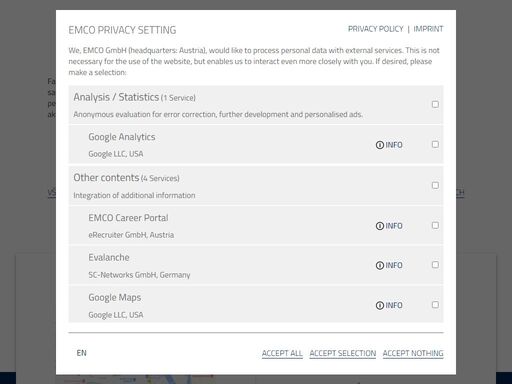512x384 pixels.
Task: Tick the EMCO Career Portal checkbox
Action: pyautogui.click(x=435, y=225)
